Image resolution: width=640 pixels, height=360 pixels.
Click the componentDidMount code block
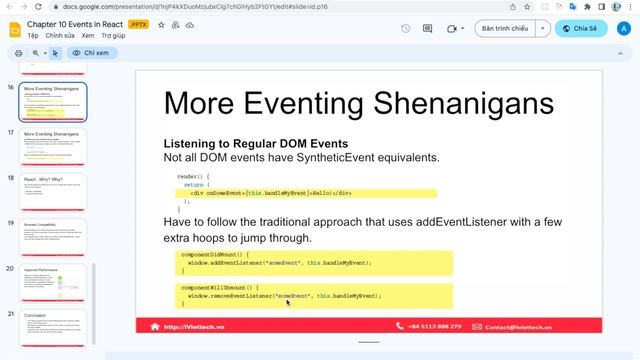tap(314, 263)
